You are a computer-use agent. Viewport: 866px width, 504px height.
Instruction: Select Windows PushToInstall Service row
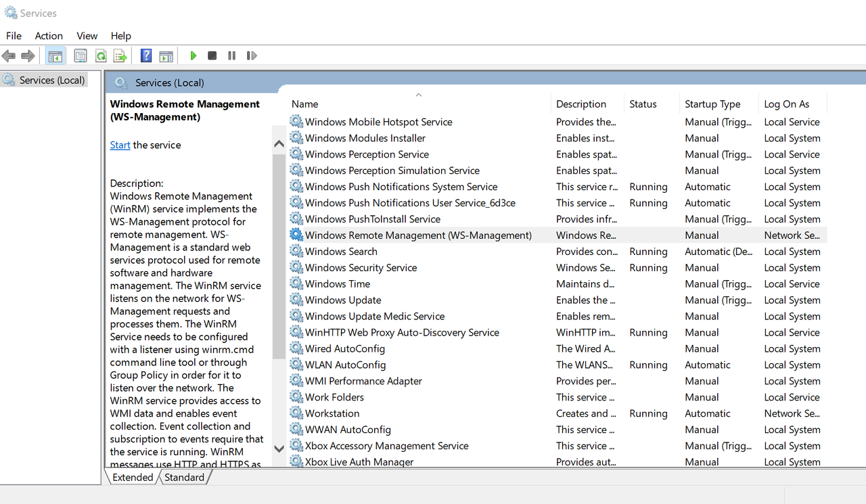(x=557, y=219)
